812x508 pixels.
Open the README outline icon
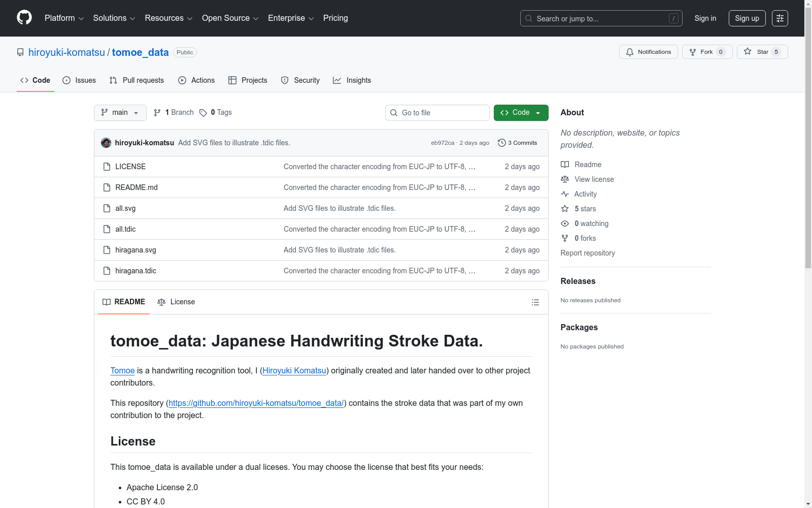535,302
